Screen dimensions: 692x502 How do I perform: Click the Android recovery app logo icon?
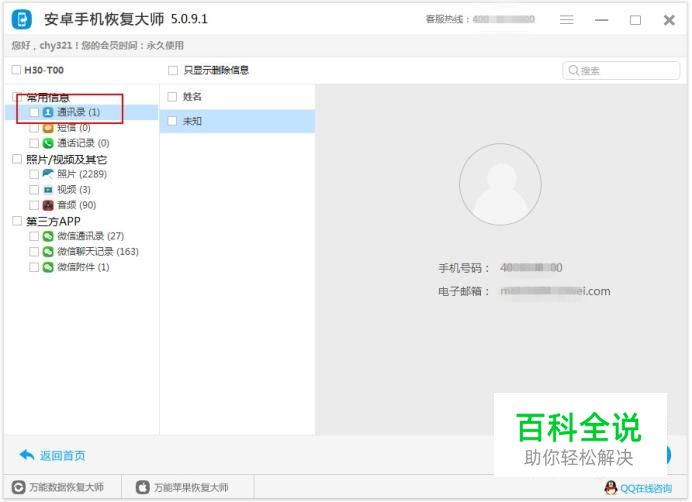[x=22, y=19]
